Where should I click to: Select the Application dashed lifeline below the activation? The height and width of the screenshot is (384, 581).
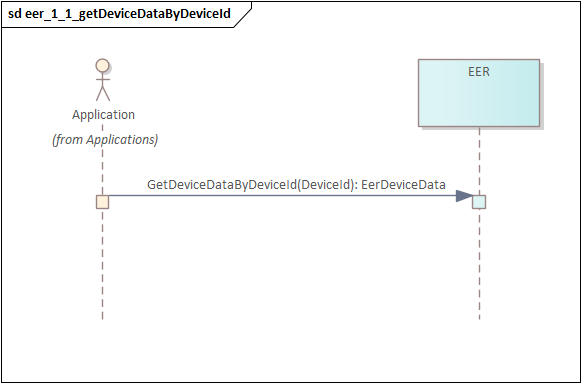tap(102, 264)
